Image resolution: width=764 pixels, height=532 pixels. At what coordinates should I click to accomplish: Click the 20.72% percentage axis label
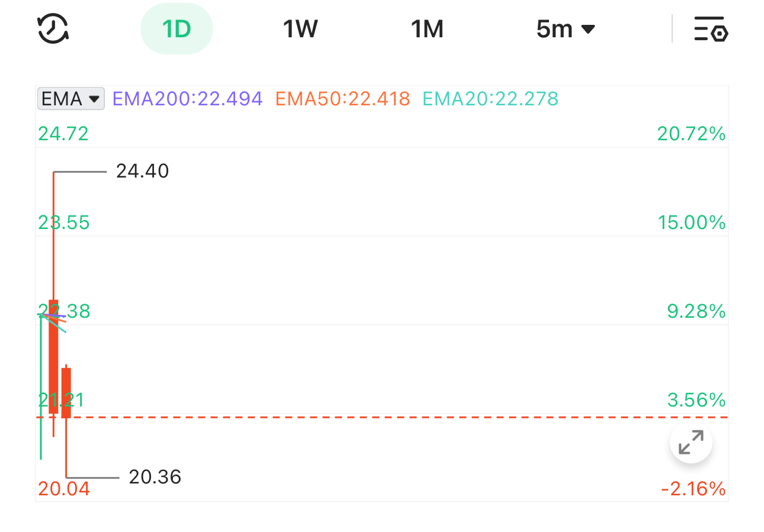[x=691, y=134]
